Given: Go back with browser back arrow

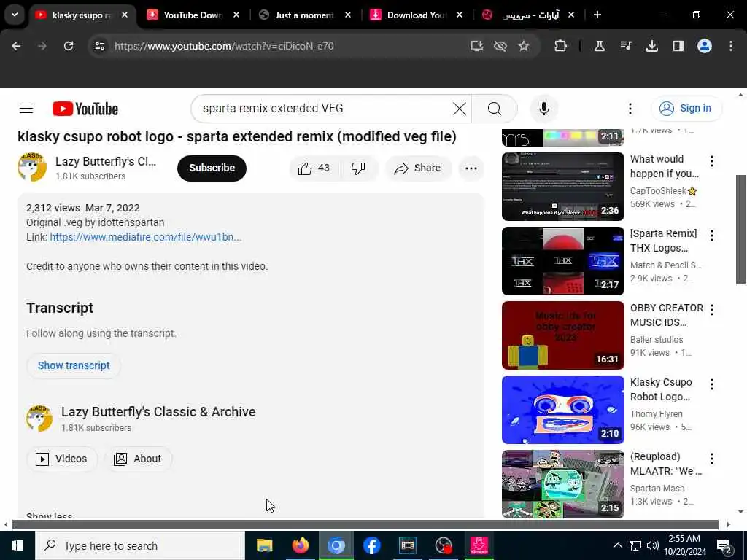Looking at the screenshot, I should click(x=16, y=46).
